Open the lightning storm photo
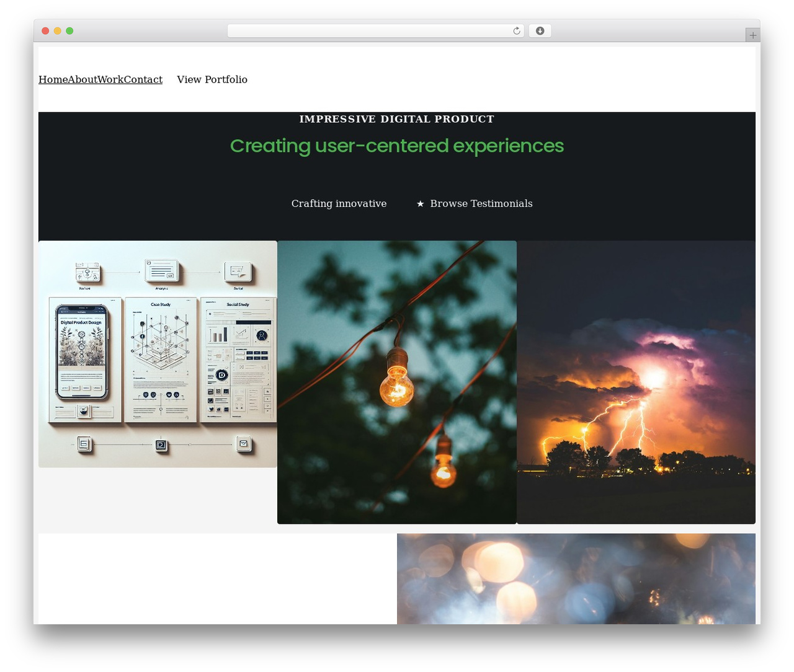 click(636, 382)
